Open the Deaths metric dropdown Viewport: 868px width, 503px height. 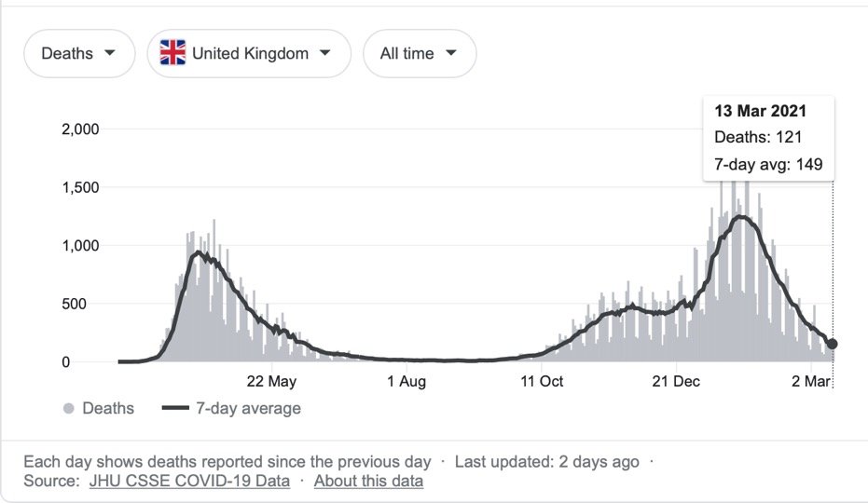pyautogui.click(x=79, y=53)
